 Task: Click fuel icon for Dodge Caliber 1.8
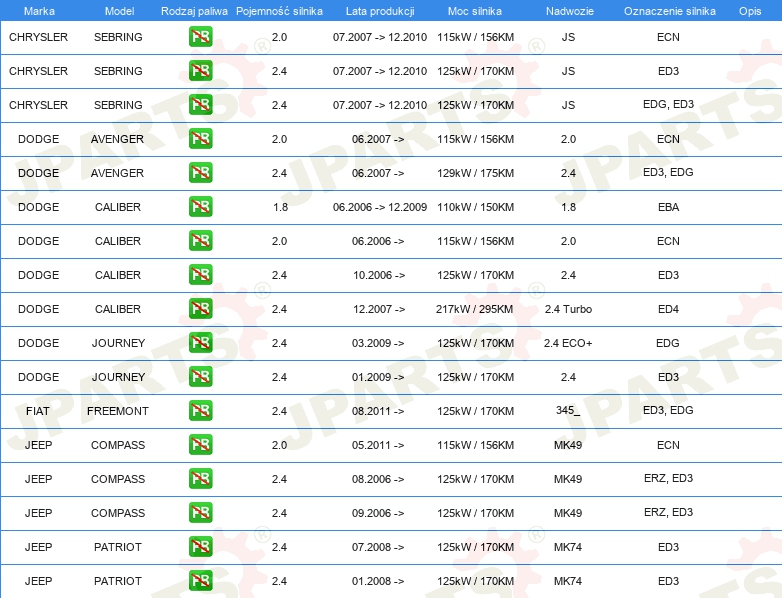pyautogui.click(x=200, y=207)
